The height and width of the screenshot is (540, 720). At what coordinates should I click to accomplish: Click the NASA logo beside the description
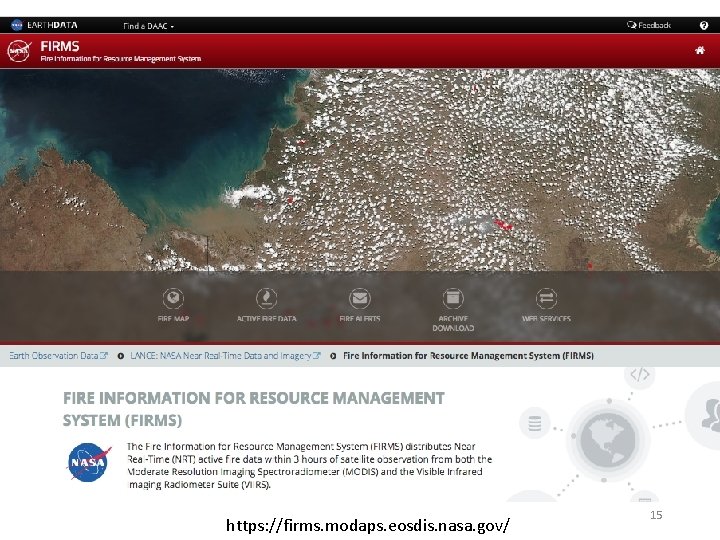click(89, 462)
